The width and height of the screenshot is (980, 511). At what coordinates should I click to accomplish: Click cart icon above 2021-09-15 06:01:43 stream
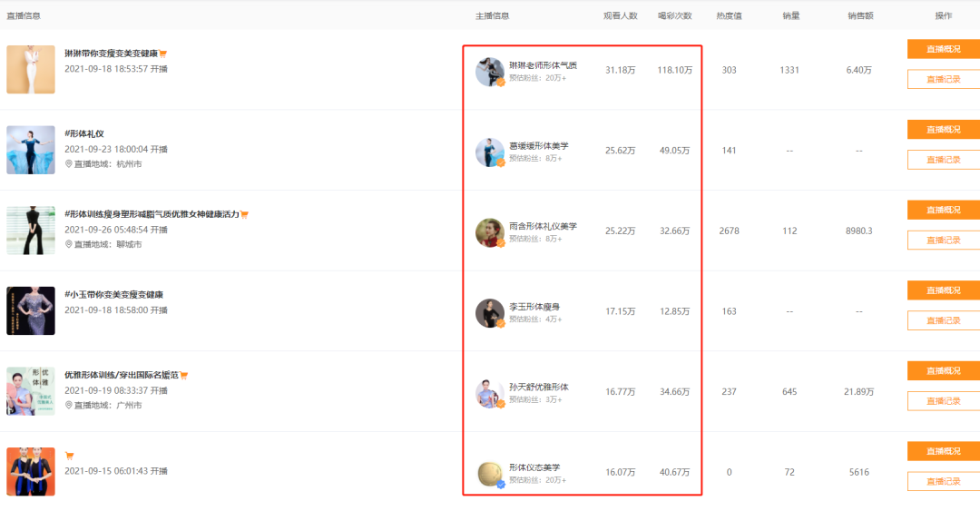(x=69, y=456)
